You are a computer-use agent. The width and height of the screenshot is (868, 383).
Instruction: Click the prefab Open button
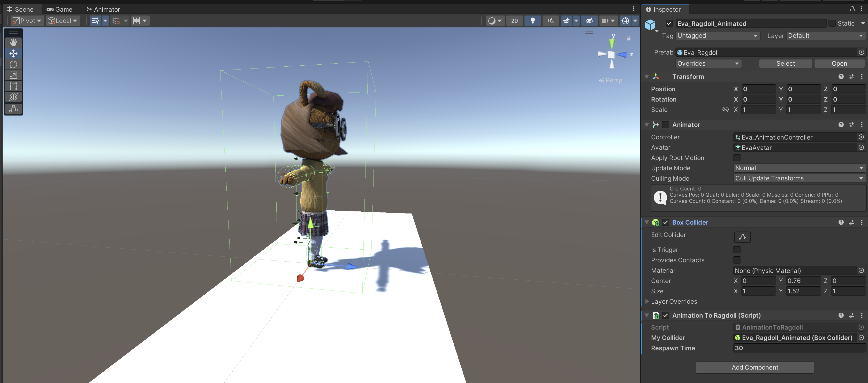839,64
